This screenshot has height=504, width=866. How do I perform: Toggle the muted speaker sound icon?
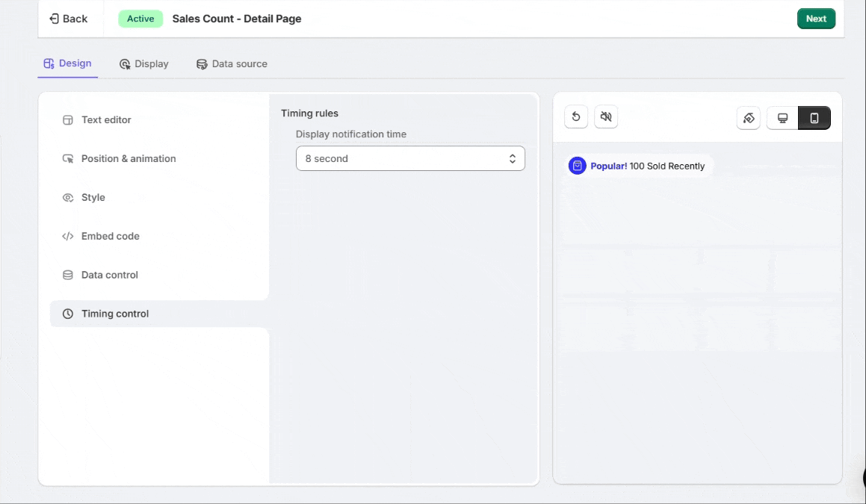click(606, 117)
